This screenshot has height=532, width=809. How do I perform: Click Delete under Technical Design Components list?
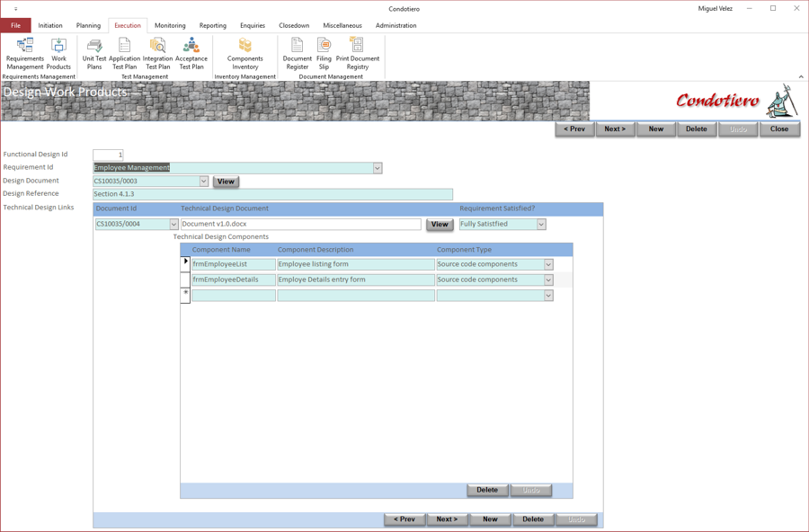(x=487, y=490)
